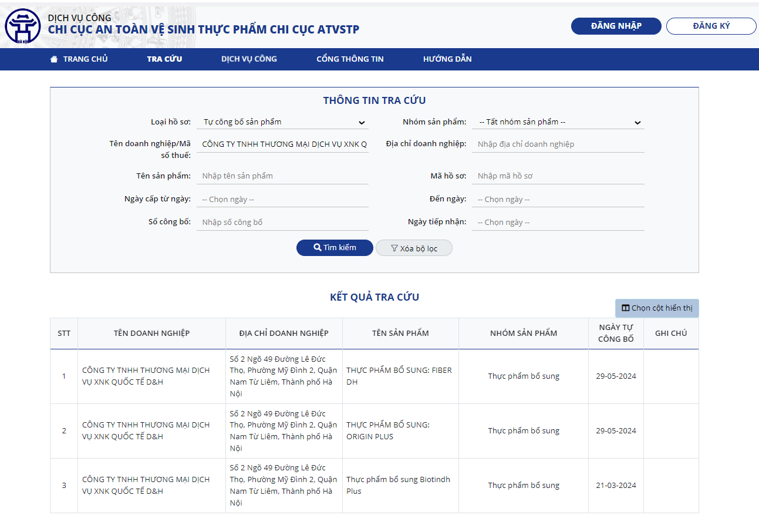759x532 pixels.
Task: Click the magnifier icon on Tìm kiếm
Action: tap(318, 248)
